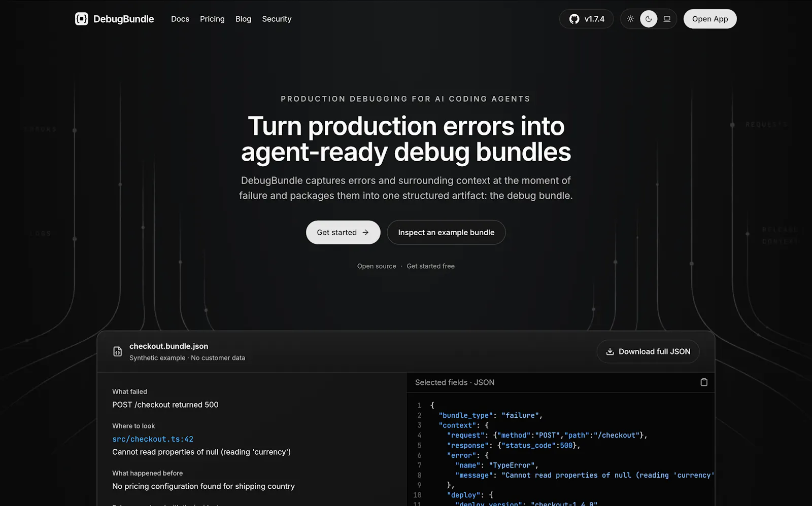Image resolution: width=812 pixels, height=506 pixels.
Task: Open the Docs menu item
Action: 180,19
